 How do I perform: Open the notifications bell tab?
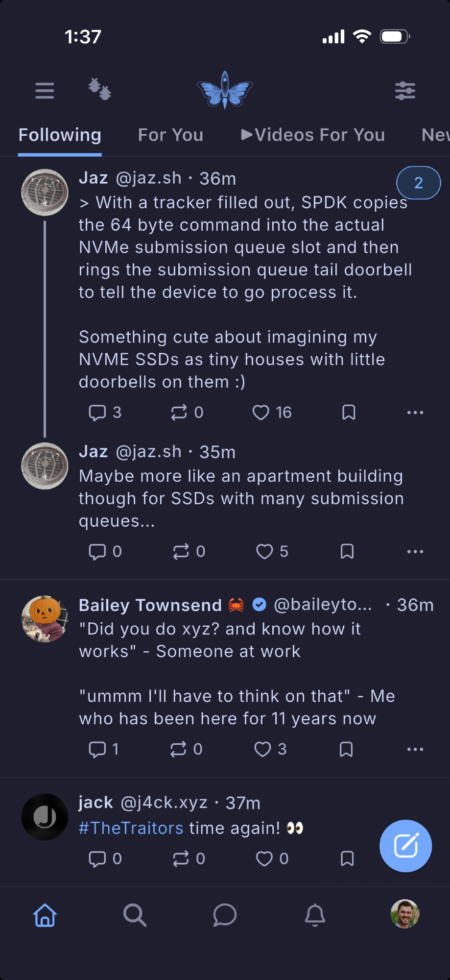(315, 915)
